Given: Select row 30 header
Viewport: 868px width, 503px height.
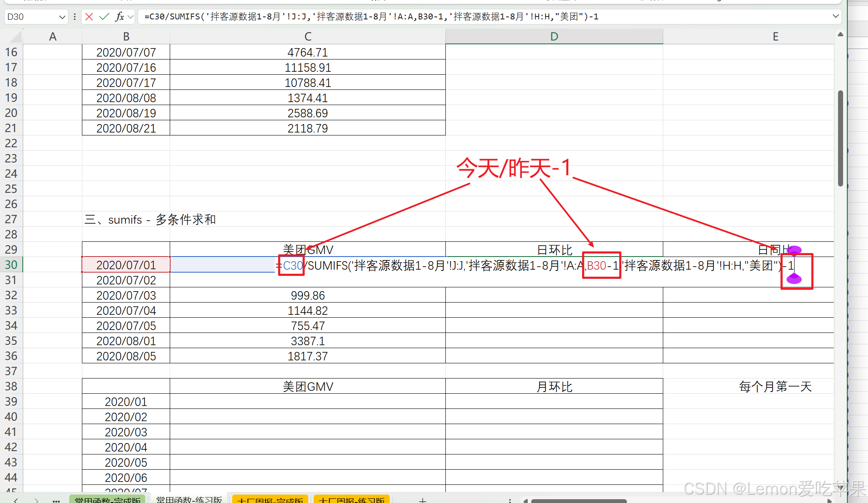Looking at the screenshot, I should click(11, 265).
